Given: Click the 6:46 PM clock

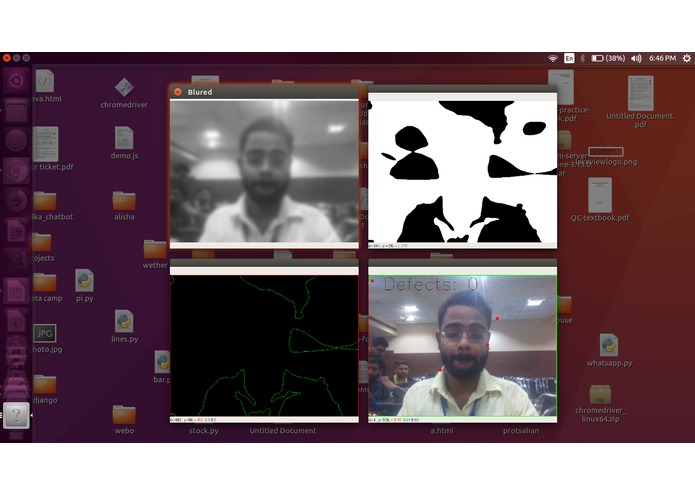Looking at the screenshot, I should point(662,58).
